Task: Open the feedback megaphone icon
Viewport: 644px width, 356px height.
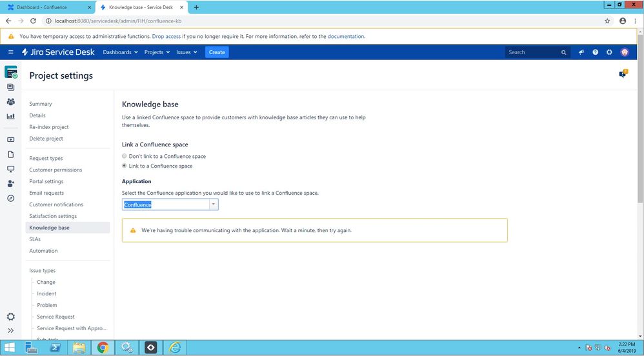Action: (x=581, y=52)
